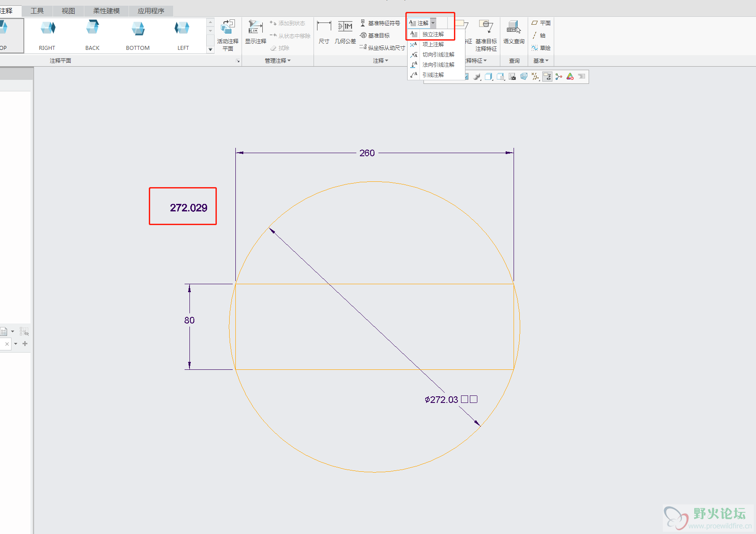Click the saved views cube icon

488,77
